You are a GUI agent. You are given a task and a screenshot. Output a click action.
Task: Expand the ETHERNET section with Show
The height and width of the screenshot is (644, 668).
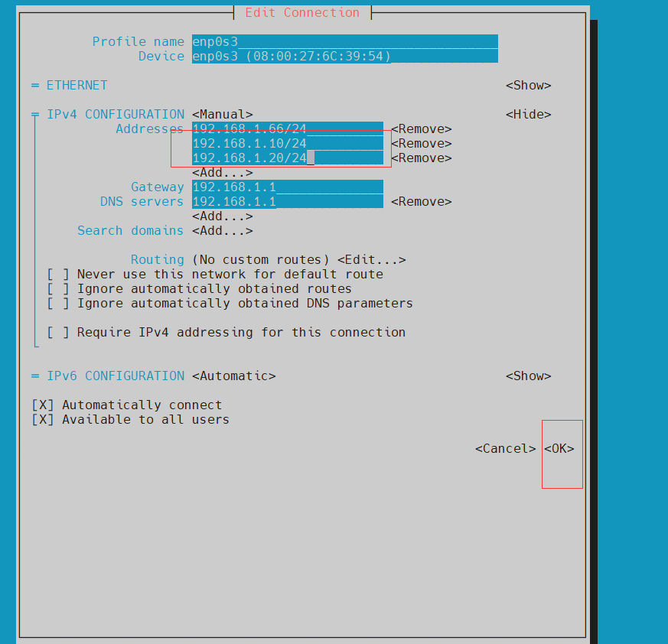528,86
